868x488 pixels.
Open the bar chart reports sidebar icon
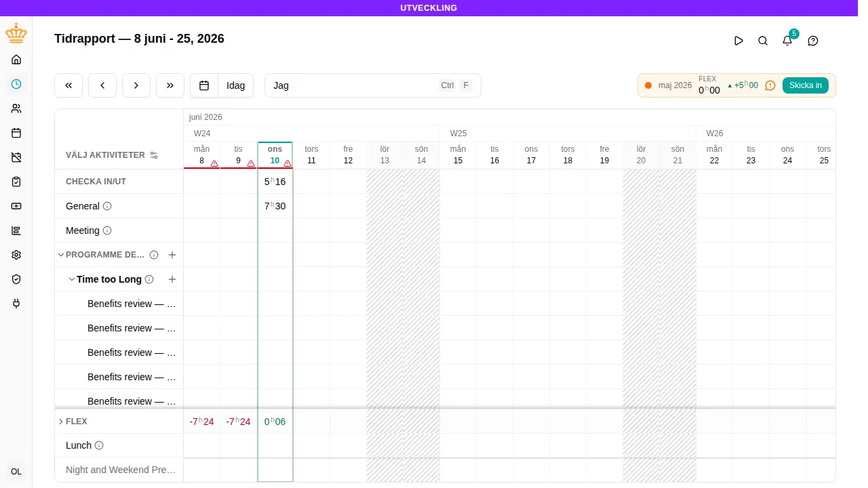point(16,230)
